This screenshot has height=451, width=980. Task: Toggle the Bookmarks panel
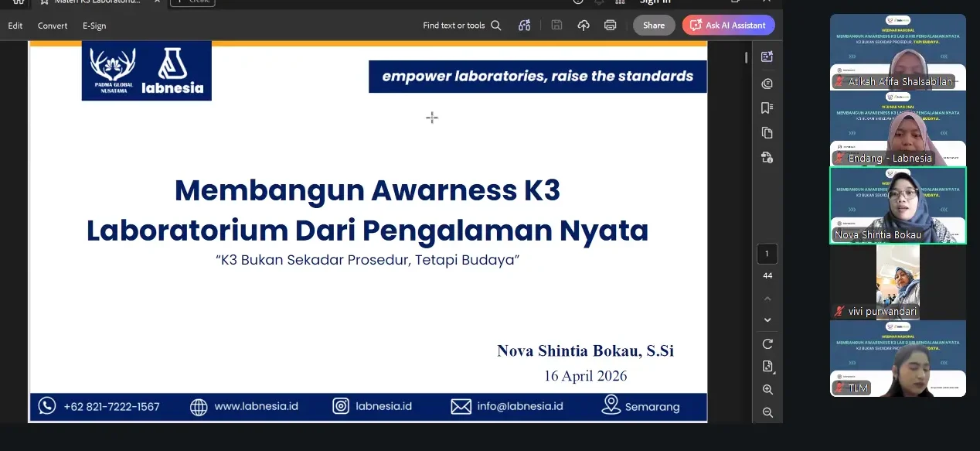(766, 108)
